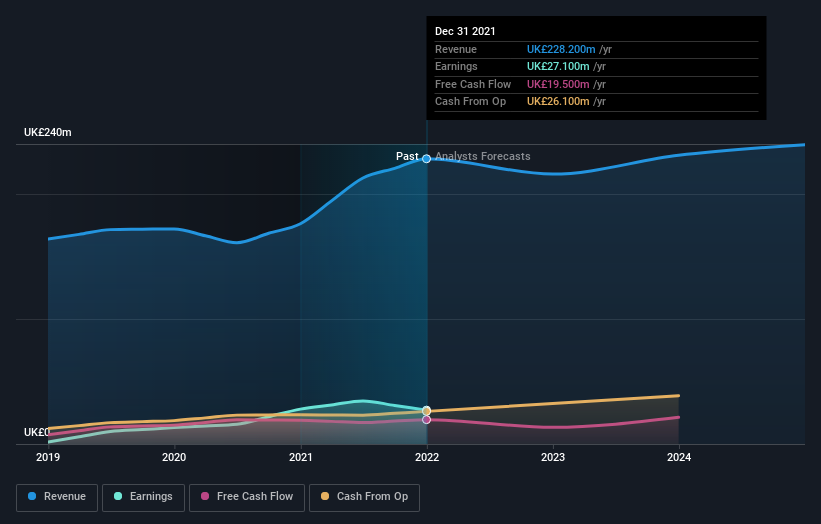821x524 pixels.
Task: Click the orange Cash From Op data point
Action: tap(427, 411)
